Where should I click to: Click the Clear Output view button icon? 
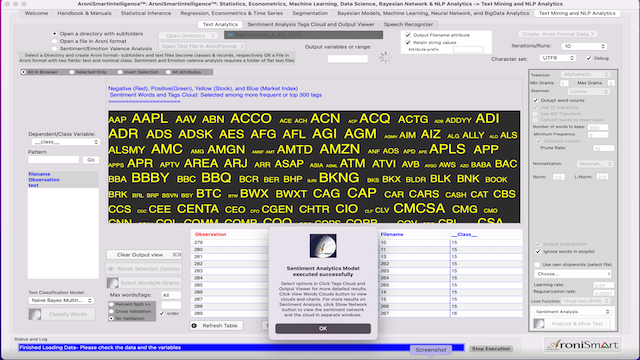coord(177,255)
